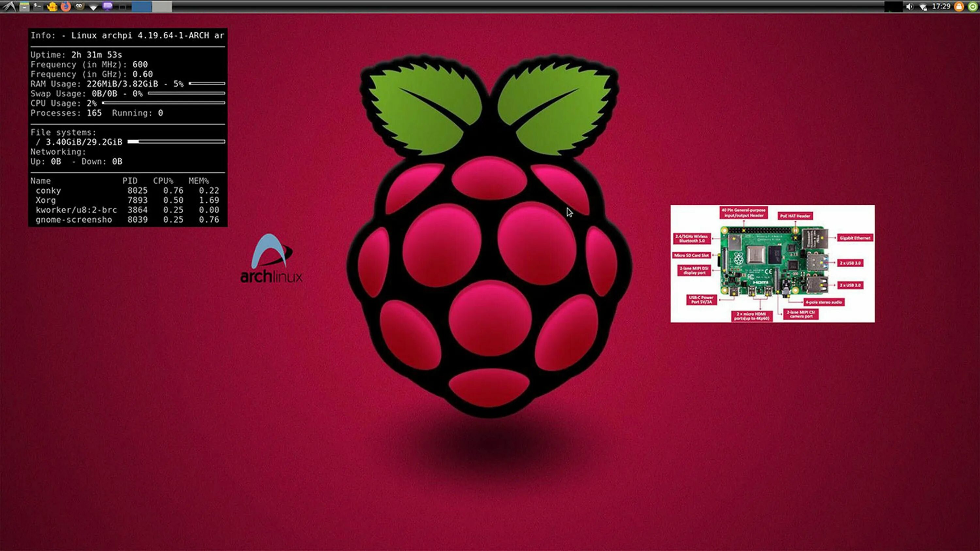This screenshot has height=551, width=980.
Task: Open the Arch Linux application menu
Action: tap(9, 6)
